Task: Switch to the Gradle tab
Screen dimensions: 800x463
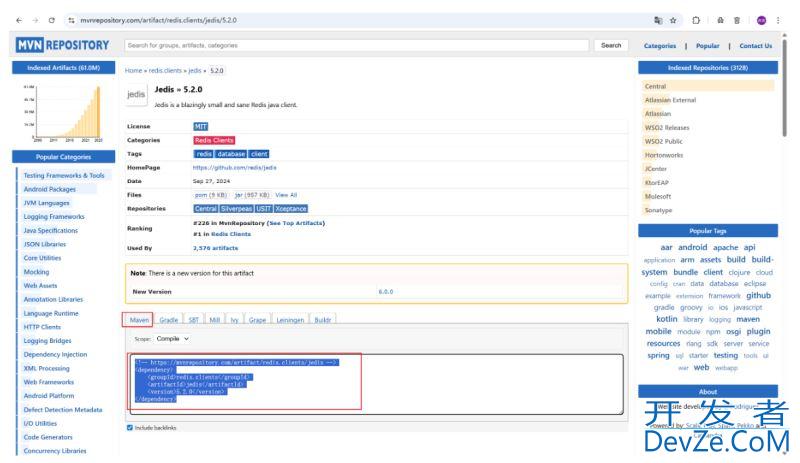Action: tap(168, 320)
